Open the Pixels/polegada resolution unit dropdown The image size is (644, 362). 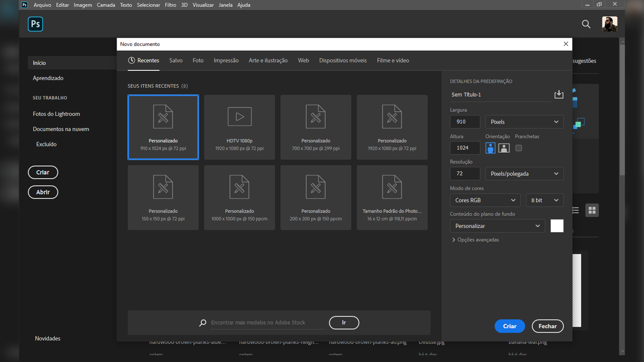pyautogui.click(x=524, y=174)
